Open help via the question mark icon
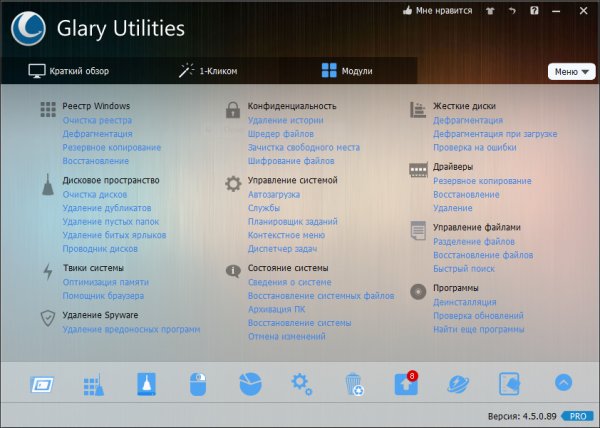Viewport: 600px width, 428px height. tap(534, 10)
